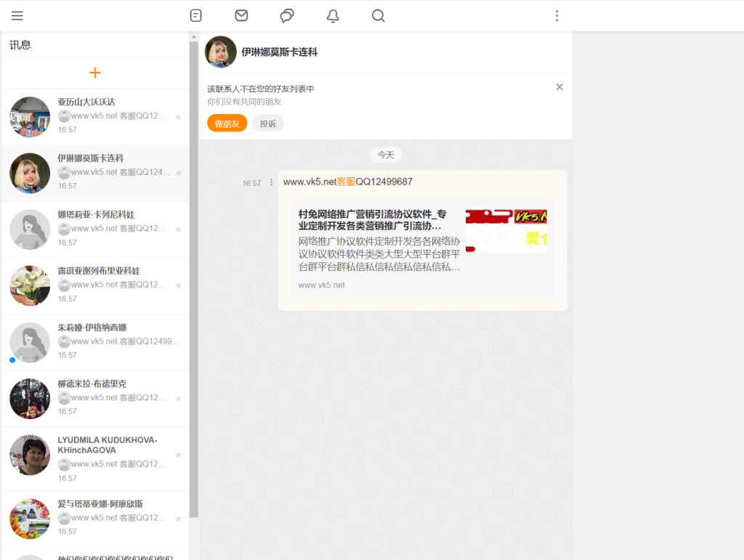Open the three-dot overflow menu
Image resolution: width=744 pixels, height=560 pixels.
(x=557, y=15)
